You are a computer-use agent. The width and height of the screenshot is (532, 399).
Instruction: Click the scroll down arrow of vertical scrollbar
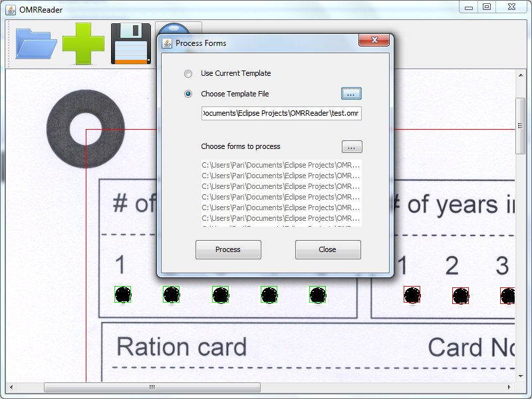521,376
